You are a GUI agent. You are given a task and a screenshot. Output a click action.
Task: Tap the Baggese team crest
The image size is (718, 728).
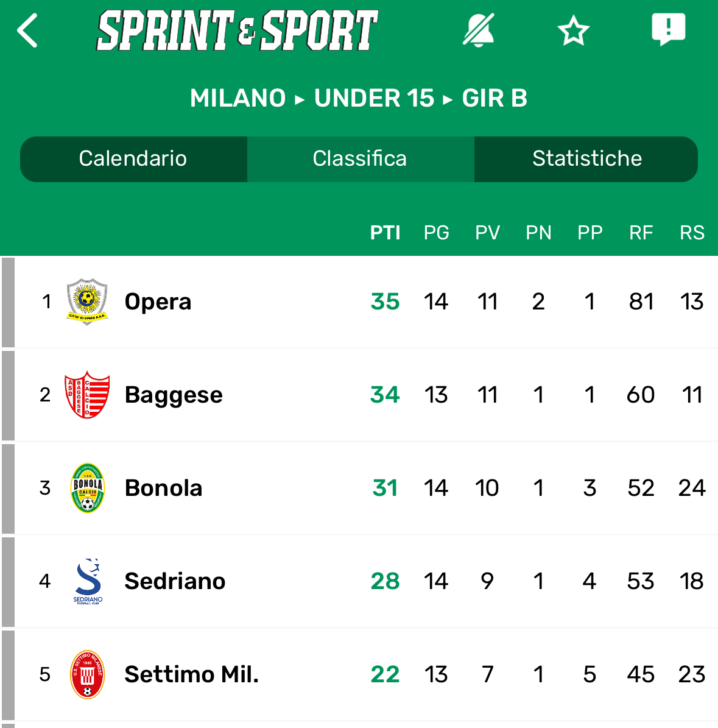click(x=87, y=395)
